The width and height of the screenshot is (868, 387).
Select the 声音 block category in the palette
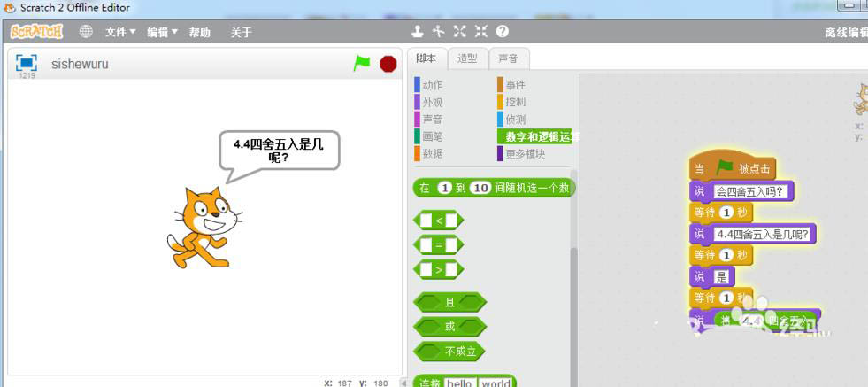433,120
